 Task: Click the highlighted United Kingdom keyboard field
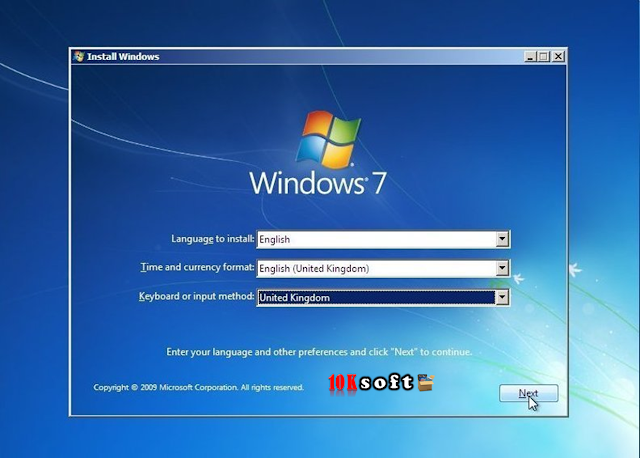(x=383, y=298)
